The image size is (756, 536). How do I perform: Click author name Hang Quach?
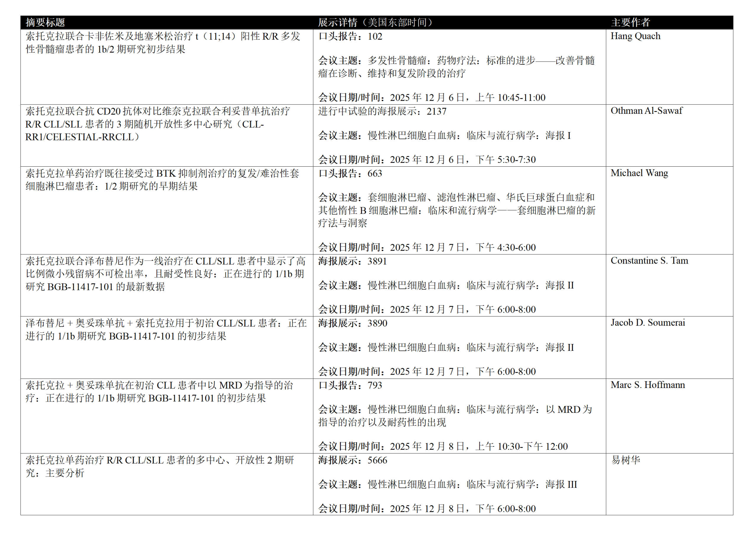635,36
